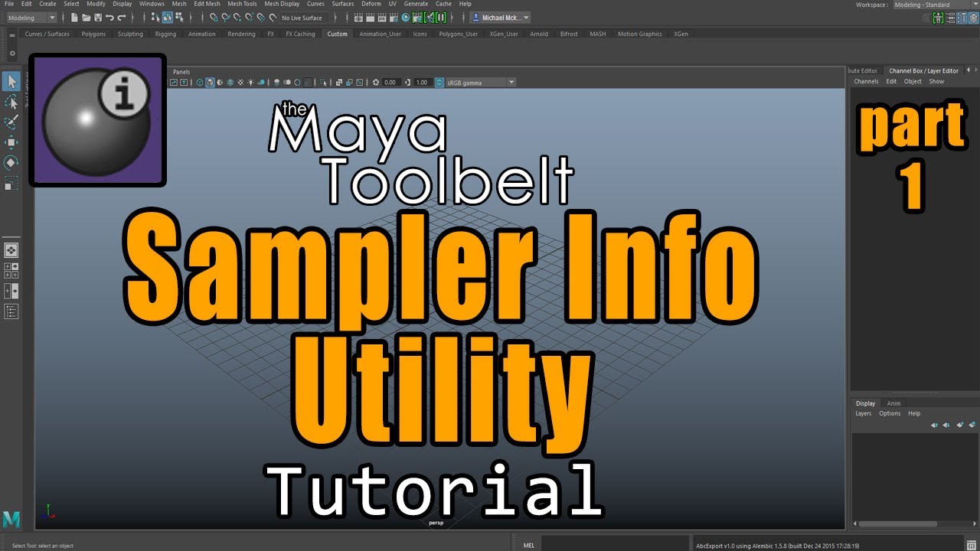Click the shelf options gear icon

pos(11,54)
